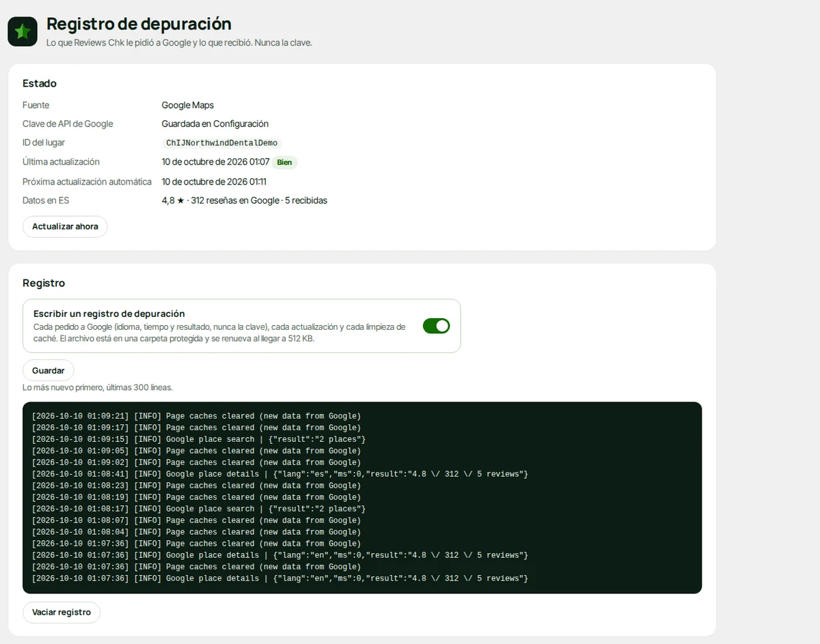
Task: Click the log line at 01:09:17
Action: (x=196, y=428)
